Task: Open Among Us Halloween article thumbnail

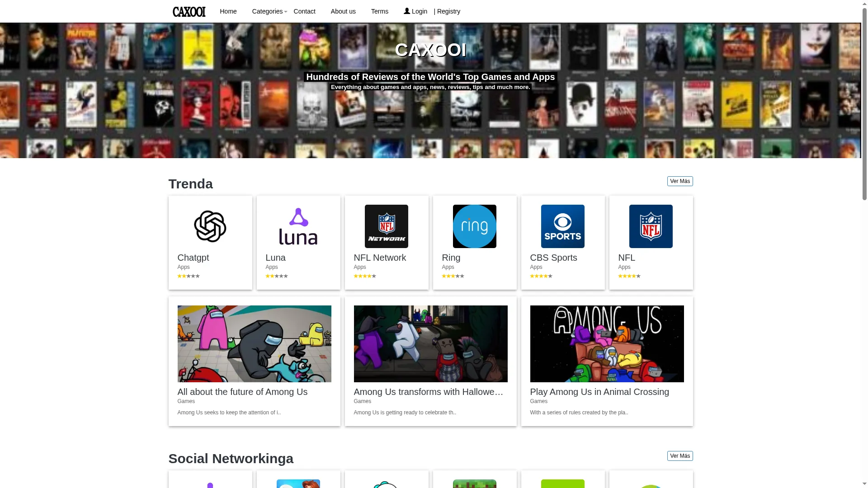Action: click(x=431, y=344)
